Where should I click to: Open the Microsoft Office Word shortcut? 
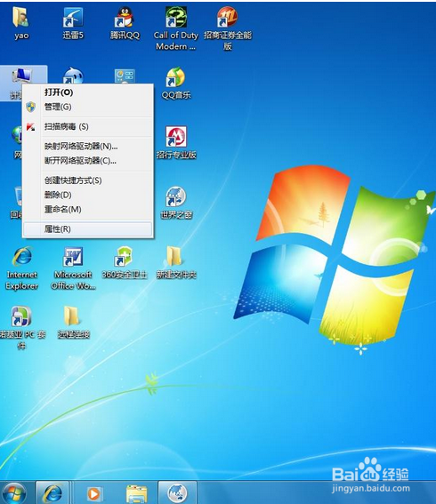pyautogui.click(x=73, y=257)
